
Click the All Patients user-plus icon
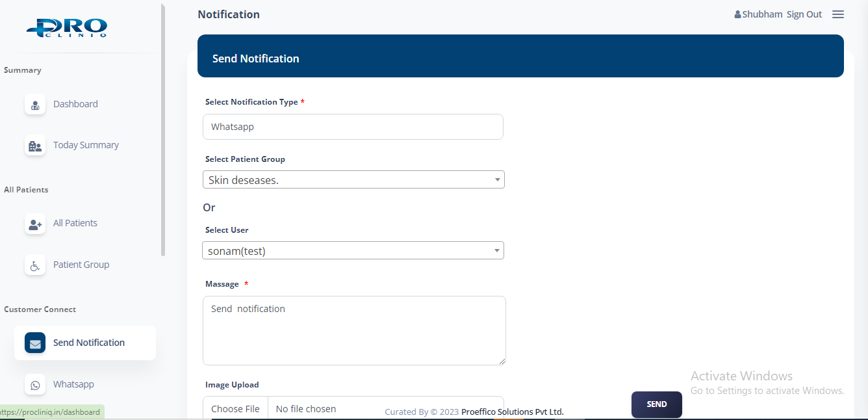pyautogui.click(x=35, y=224)
